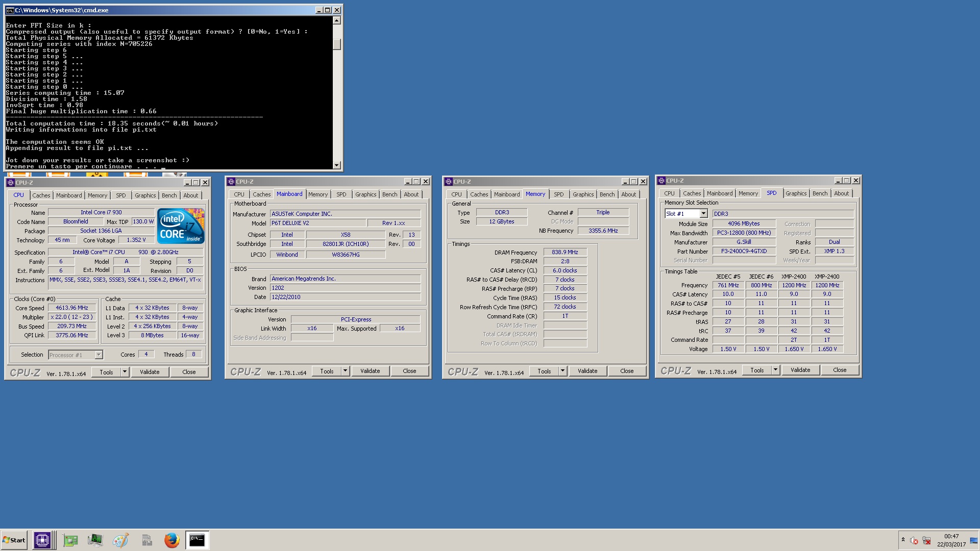Screen dimensions: 980x551
Task: Click the CPU-Z taskbar button group
Action: [x=44, y=540]
